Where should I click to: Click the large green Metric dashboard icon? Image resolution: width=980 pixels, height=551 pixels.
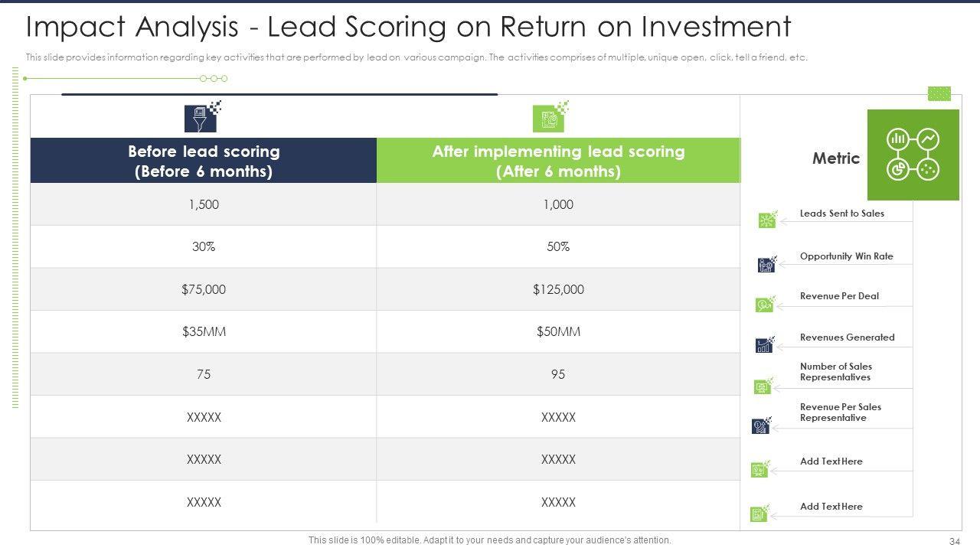[913, 155]
